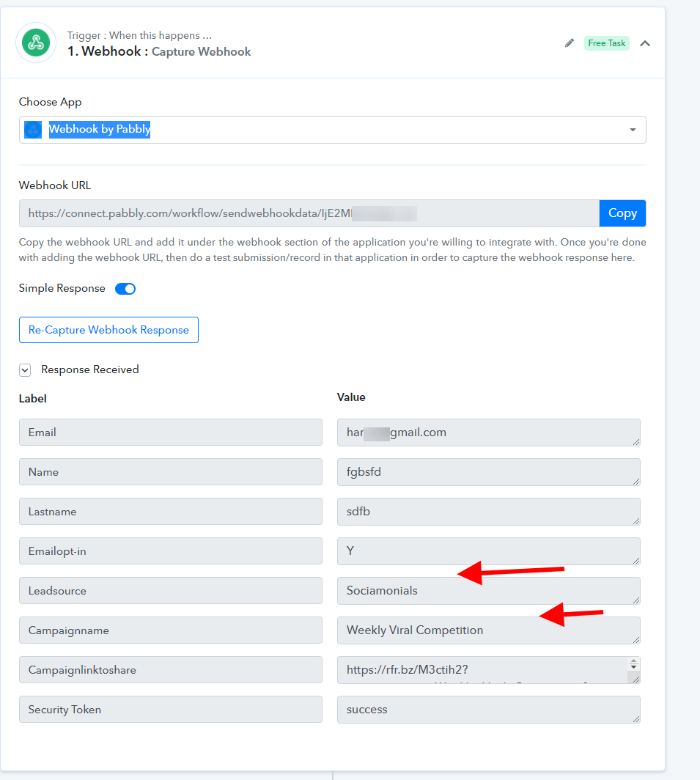Click the Emailopt-in value Y field
700x780 pixels.
(x=489, y=551)
